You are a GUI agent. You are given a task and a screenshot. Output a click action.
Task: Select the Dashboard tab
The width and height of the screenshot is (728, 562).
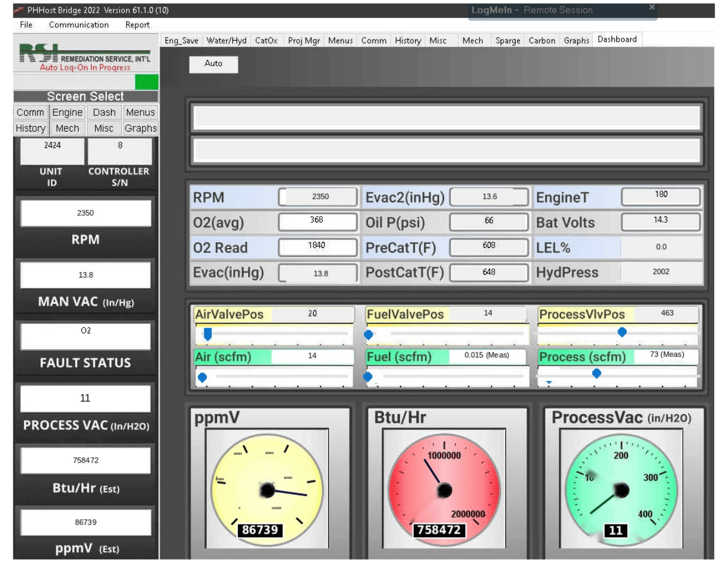(617, 39)
